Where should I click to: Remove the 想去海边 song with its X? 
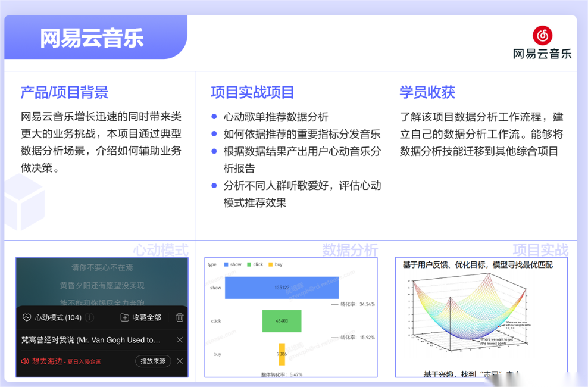pos(180,361)
